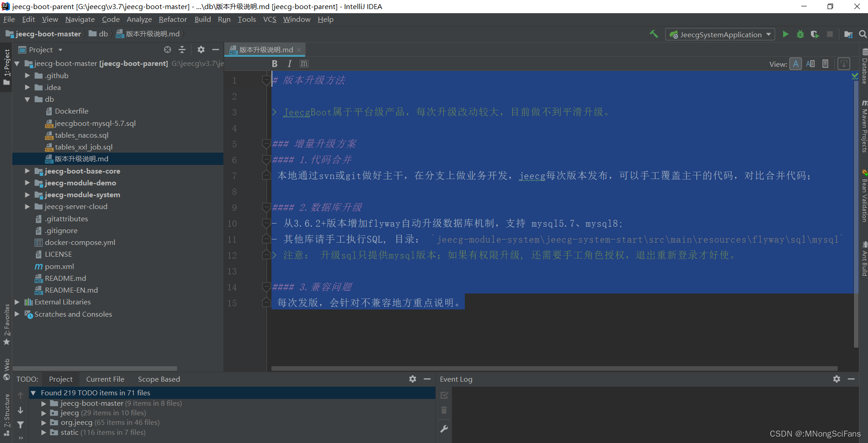Image resolution: width=868 pixels, height=443 pixels.
Task: Click the gray Stop square icon
Action: [830, 35]
